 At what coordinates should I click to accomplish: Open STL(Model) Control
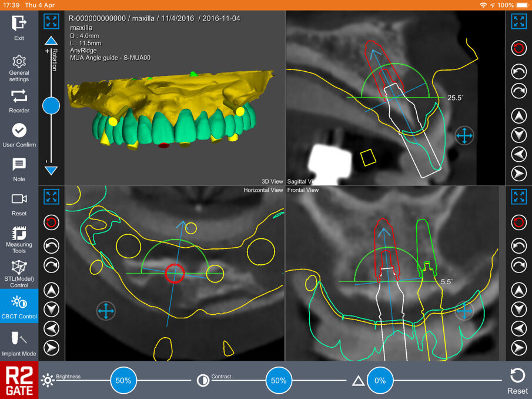(x=19, y=268)
